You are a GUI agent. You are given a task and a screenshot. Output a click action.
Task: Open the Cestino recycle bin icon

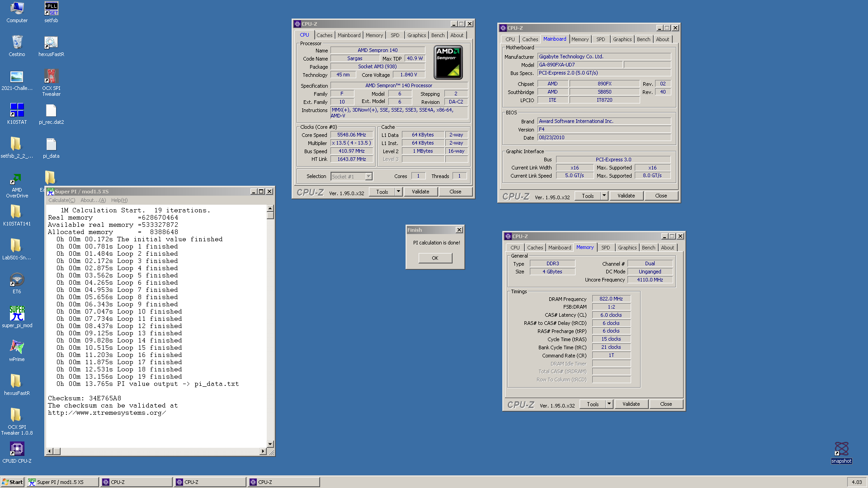click(17, 46)
